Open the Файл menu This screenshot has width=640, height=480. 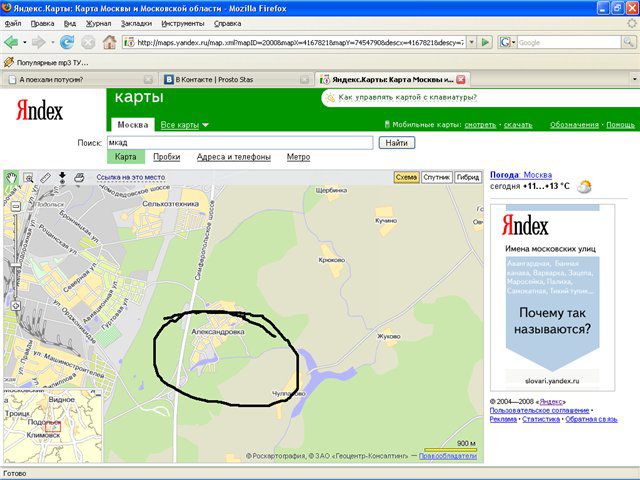[13, 24]
